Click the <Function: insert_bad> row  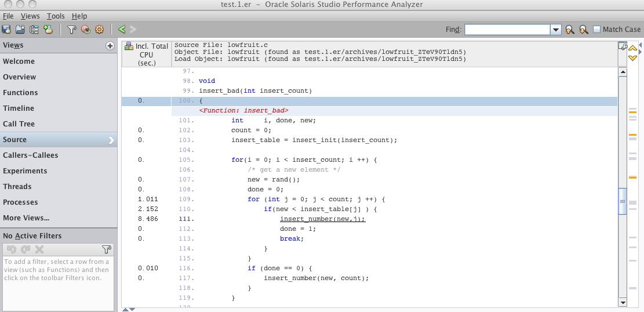tap(394, 111)
